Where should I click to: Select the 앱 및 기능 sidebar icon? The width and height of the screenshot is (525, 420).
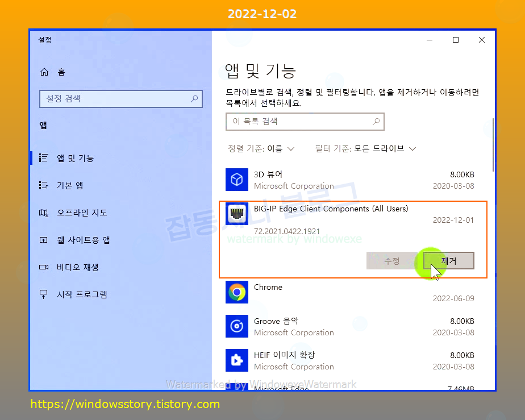pos(44,158)
